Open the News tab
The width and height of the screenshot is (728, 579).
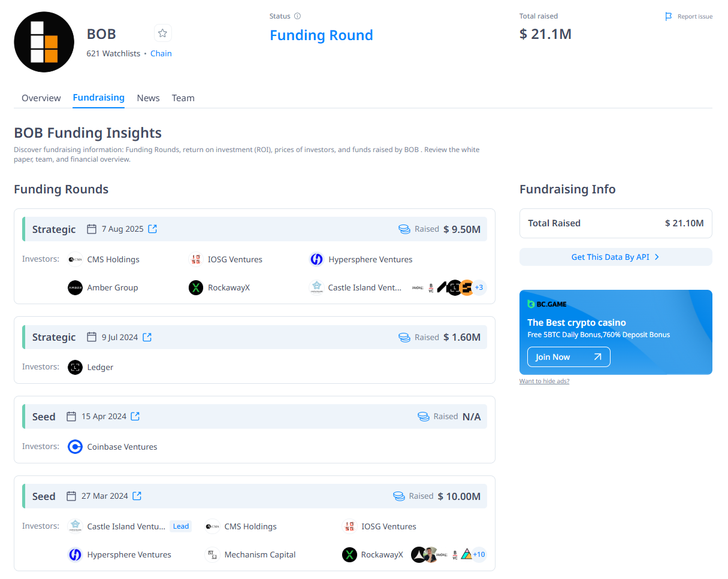pyautogui.click(x=148, y=98)
